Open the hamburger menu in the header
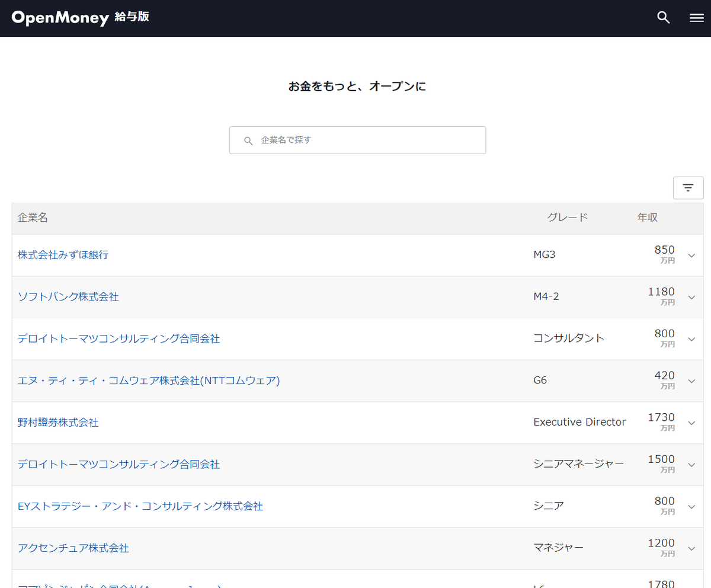Image resolution: width=711 pixels, height=588 pixels. pos(697,18)
